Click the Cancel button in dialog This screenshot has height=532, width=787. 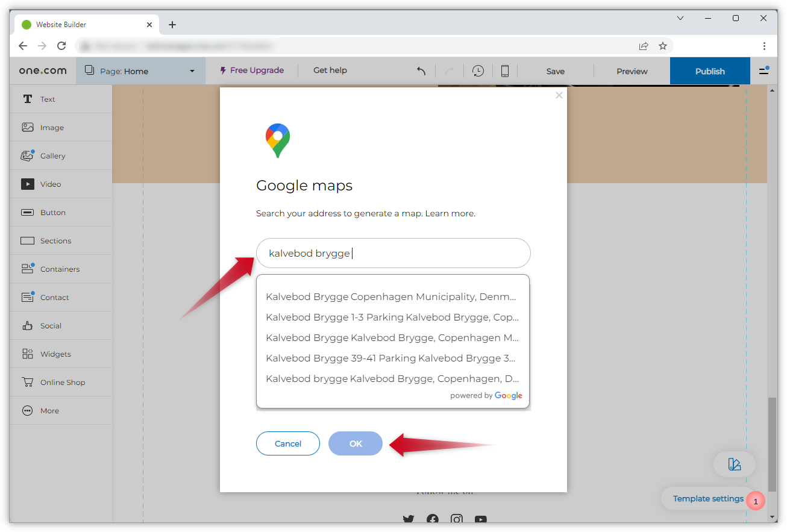click(288, 443)
